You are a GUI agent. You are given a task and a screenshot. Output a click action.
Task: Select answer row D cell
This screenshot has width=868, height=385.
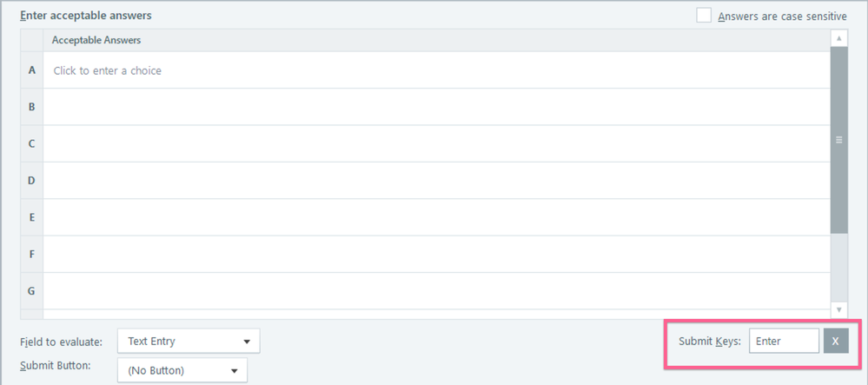(434, 181)
